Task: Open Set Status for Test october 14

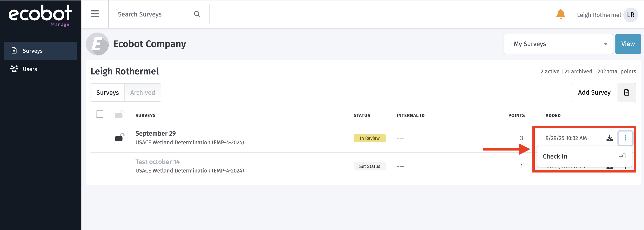Action: click(x=369, y=166)
